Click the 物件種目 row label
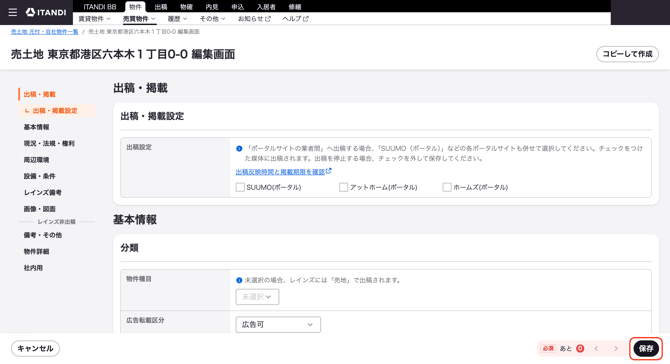This screenshot has width=670, height=364. click(139, 279)
